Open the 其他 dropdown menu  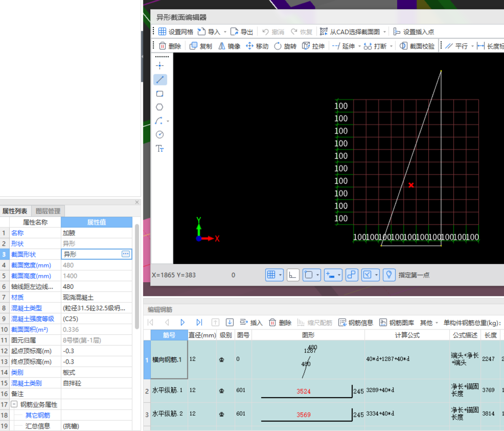pos(429,322)
